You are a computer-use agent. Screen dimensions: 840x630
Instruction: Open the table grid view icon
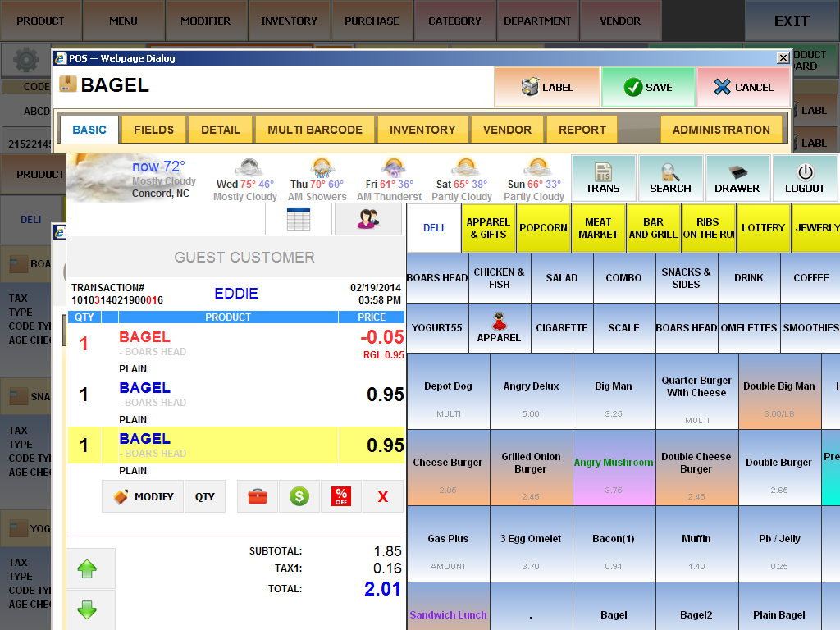point(299,220)
